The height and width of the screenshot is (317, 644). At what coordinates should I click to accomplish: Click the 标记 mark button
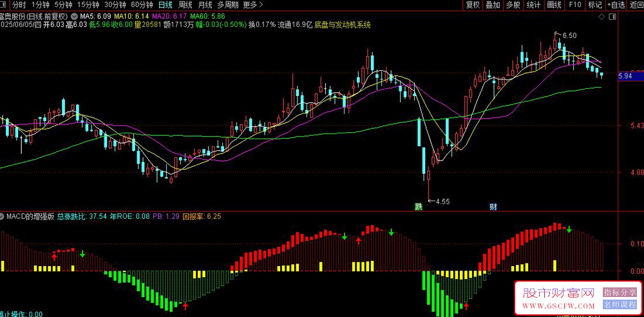pyautogui.click(x=595, y=5)
